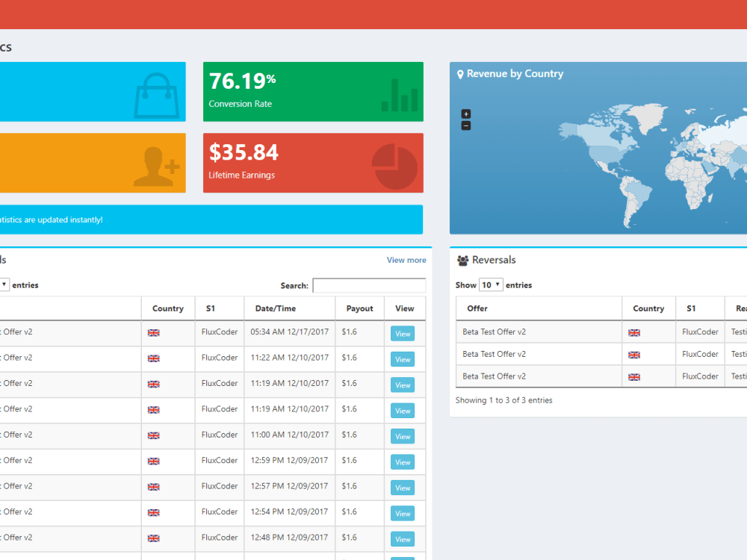This screenshot has height=560, width=747.
Task: Open the leads table entries dropdown arrow
Action: (x=4, y=284)
